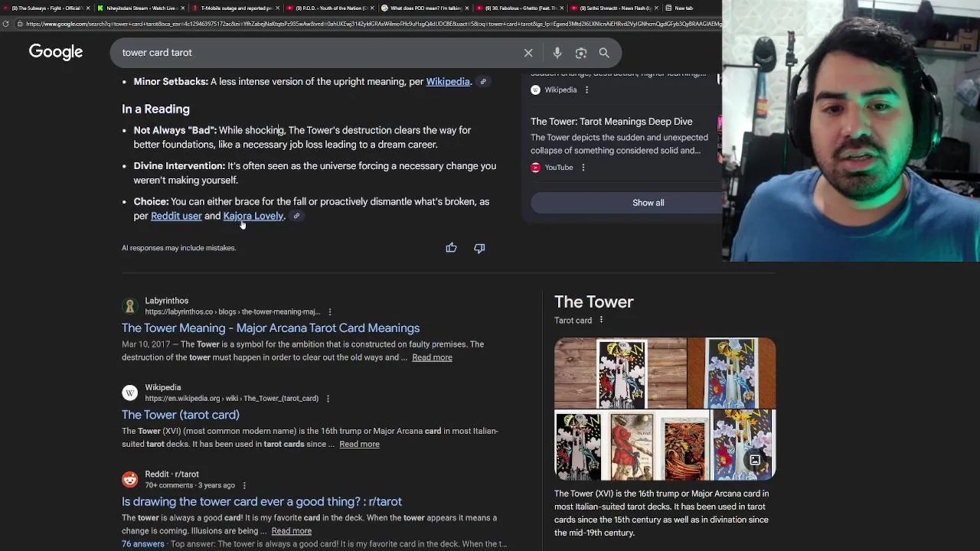This screenshot has width=980, height=551.
Task: Click the Google logo
Action: 56,52
